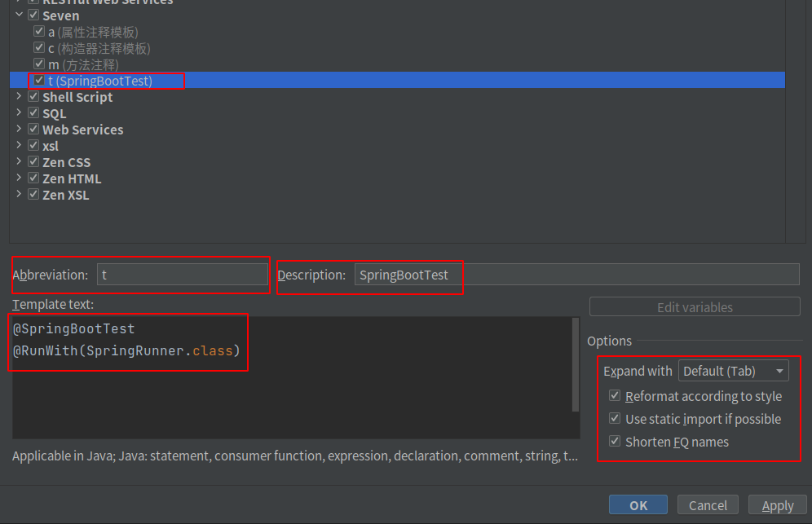This screenshot has width=812, height=524.
Task: Select the Zen XSL group row
Action: (397, 196)
